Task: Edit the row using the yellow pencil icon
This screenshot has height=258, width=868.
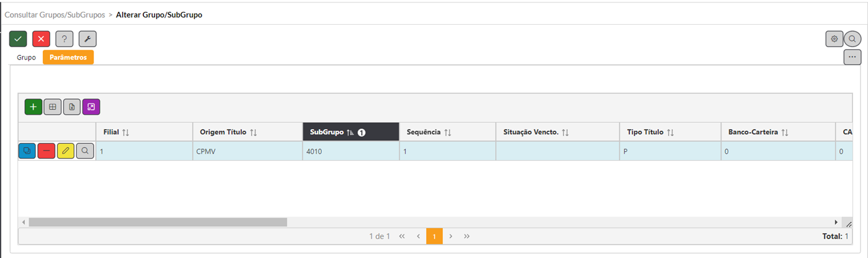Action: pyautogui.click(x=66, y=151)
